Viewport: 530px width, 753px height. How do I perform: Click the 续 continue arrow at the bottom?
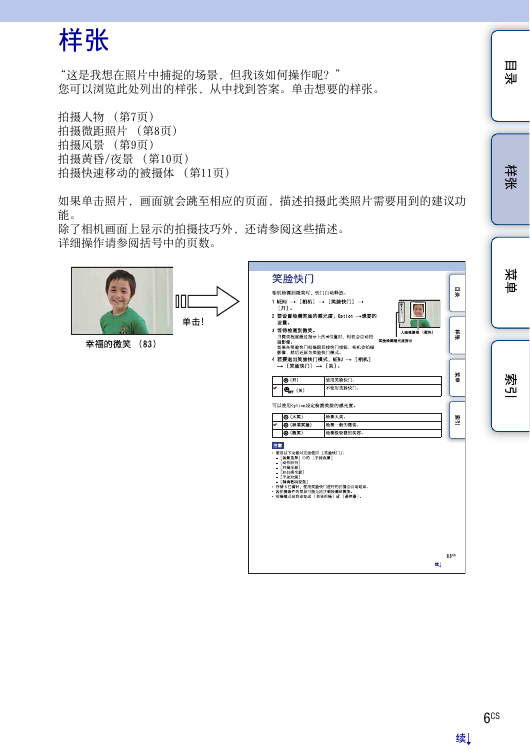(463, 738)
